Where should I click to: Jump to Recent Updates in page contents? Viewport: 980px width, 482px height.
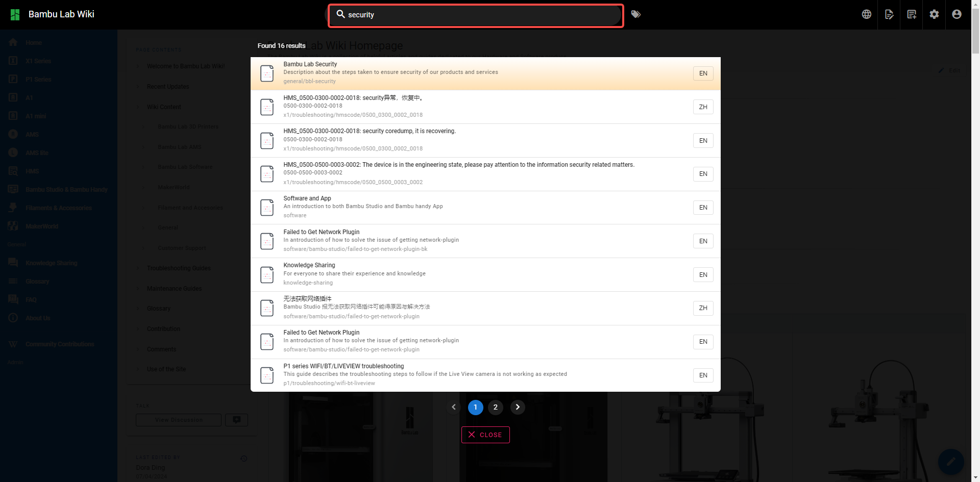pos(168,87)
